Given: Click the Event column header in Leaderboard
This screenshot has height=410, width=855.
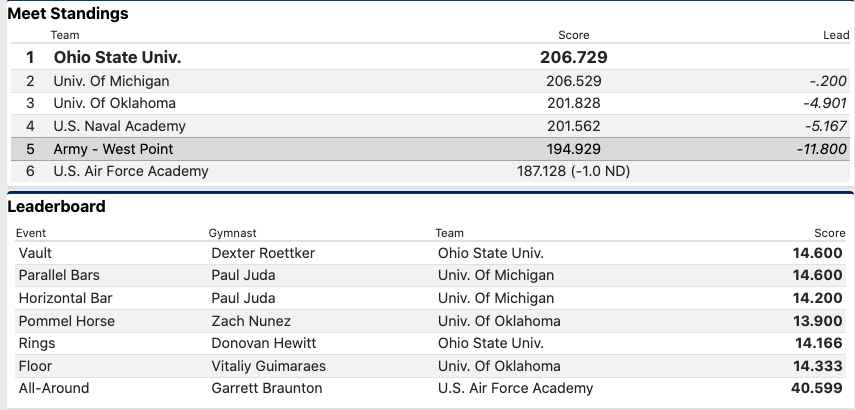Looking at the screenshot, I should click(x=31, y=233).
